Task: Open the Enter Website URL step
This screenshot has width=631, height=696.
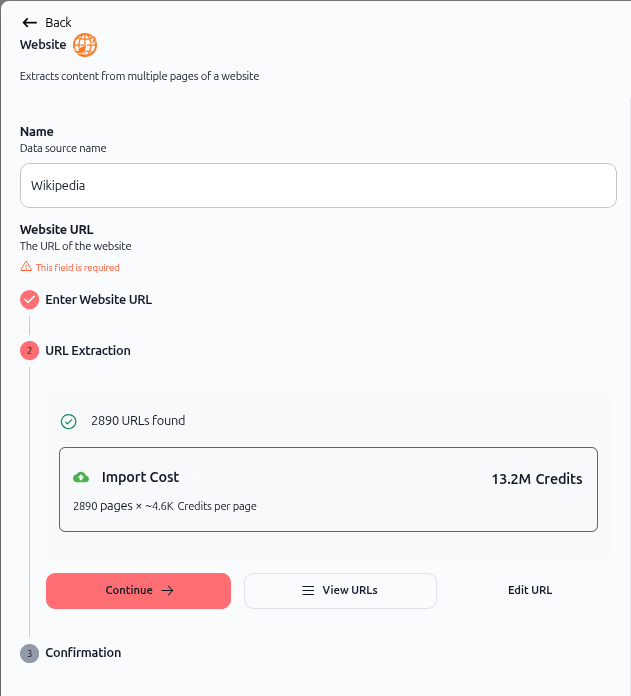Action: [99, 300]
